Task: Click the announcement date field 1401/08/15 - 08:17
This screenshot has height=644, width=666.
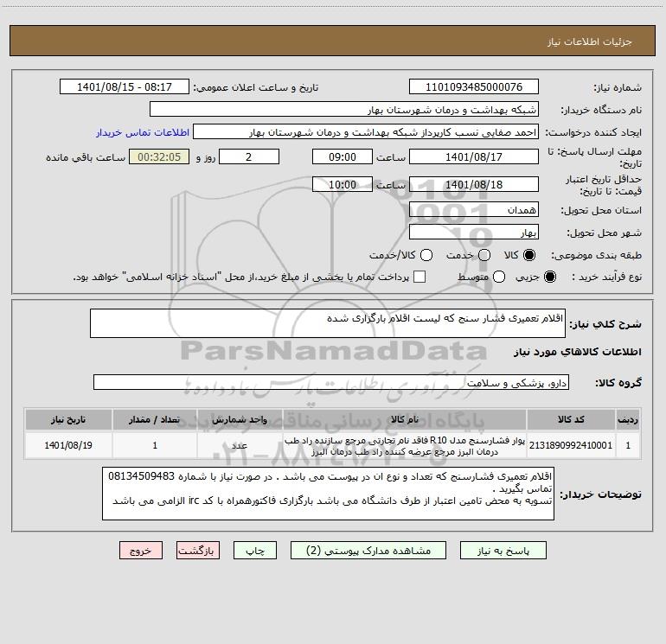Action: point(124,86)
